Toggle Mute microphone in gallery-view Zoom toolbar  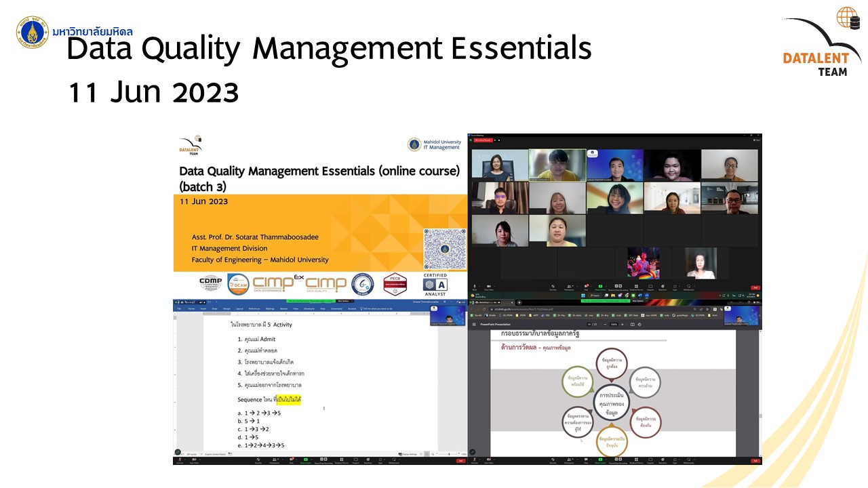(x=474, y=287)
